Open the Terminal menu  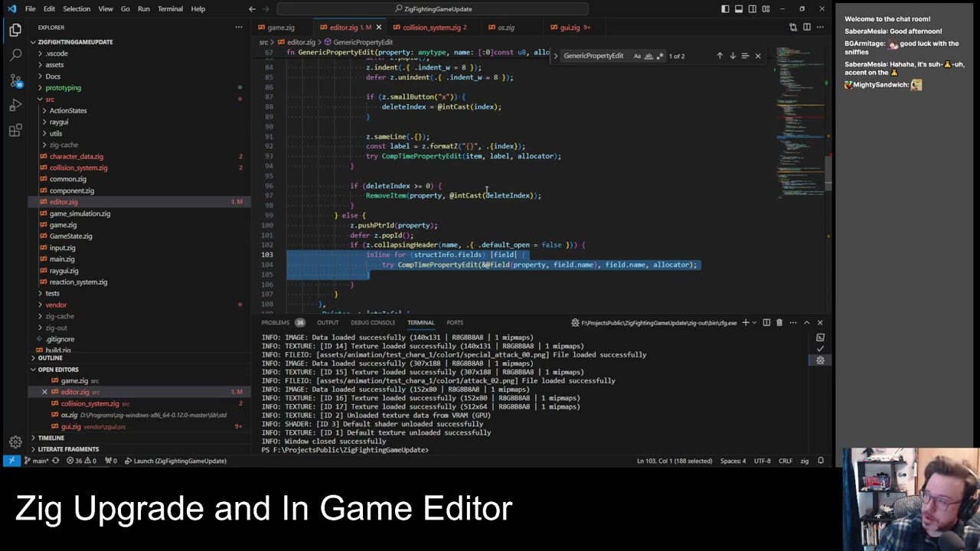pyautogui.click(x=170, y=8)
